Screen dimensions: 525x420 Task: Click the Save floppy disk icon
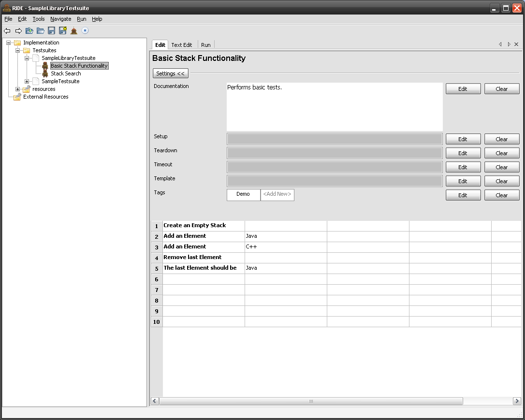51,31
